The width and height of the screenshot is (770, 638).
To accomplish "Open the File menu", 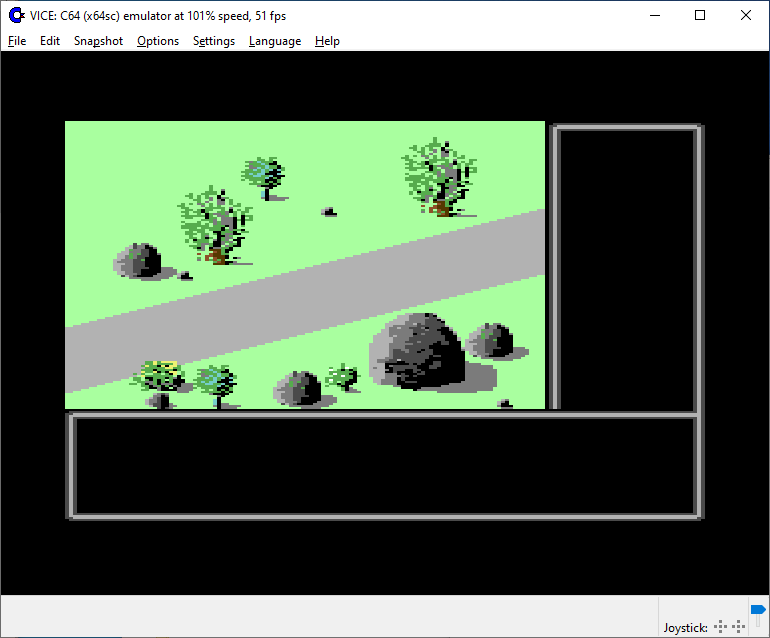I will 17,41.
